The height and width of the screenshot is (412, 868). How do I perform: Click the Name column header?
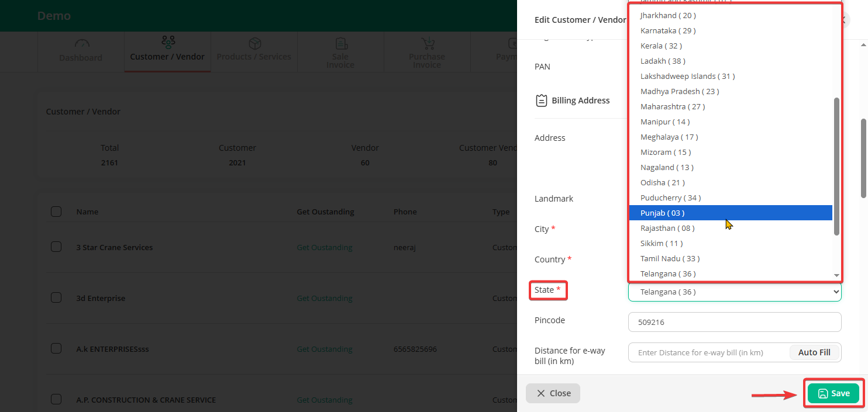point(87,212)
